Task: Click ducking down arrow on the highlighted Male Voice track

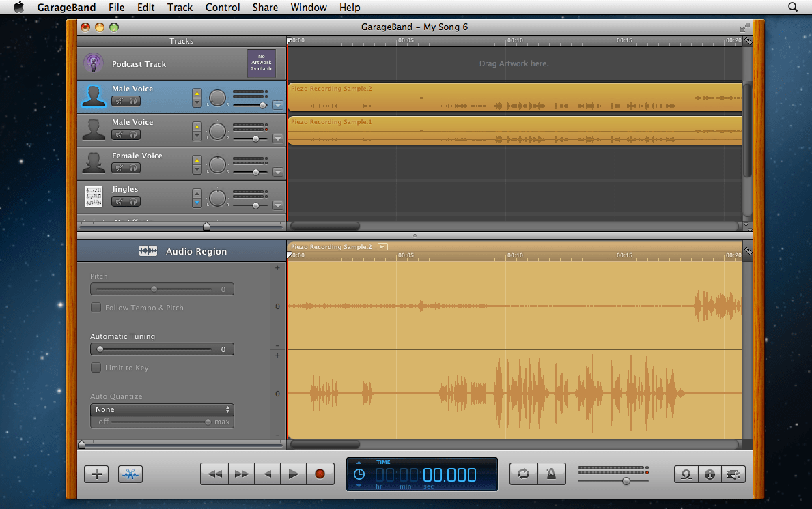Action: point(197,102)
